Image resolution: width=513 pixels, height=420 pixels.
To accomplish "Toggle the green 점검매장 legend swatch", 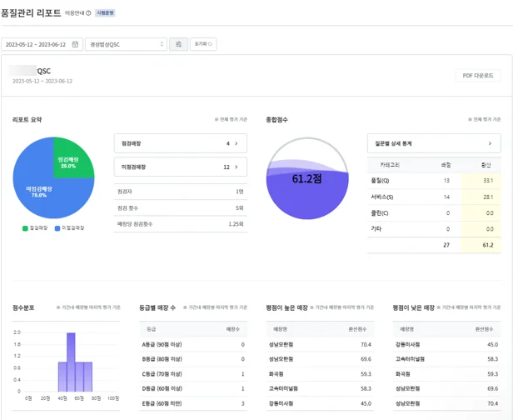I will coord(25,228).
